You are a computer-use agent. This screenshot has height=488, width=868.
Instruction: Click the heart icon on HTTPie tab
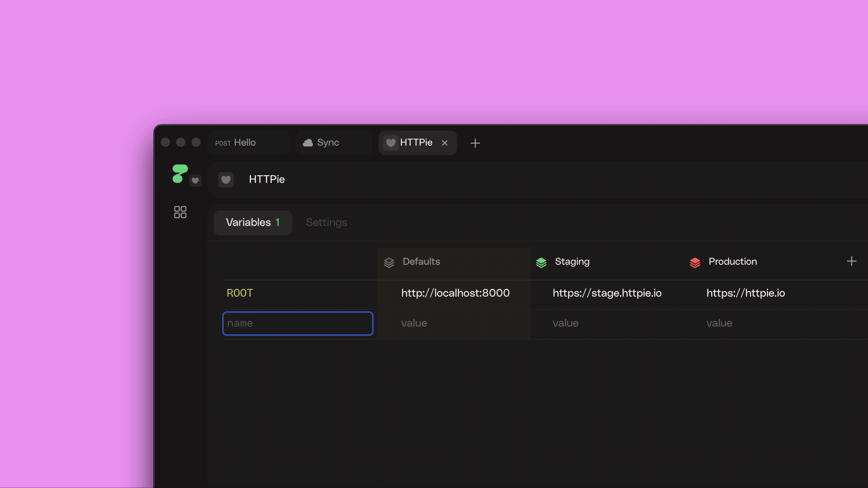tap(391, 143)
